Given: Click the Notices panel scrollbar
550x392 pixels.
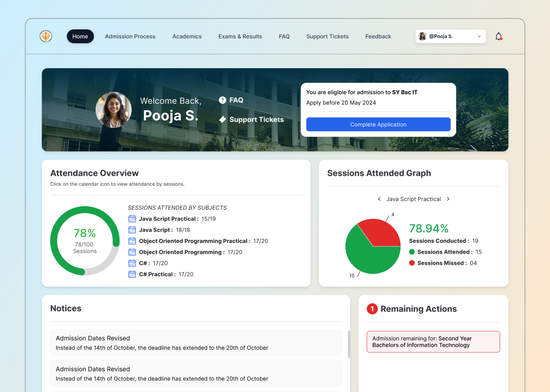Looking at the screenshot, I should [x=349, y=344].
